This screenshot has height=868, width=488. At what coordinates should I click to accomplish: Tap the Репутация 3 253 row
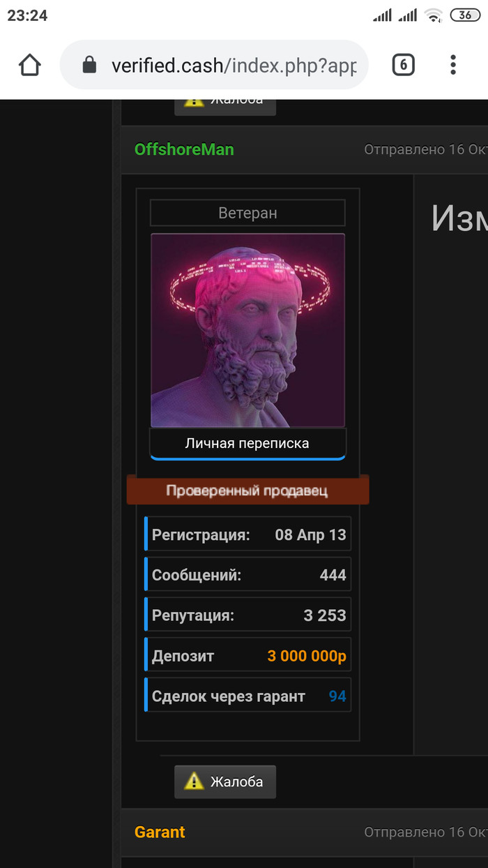point(247,615)
